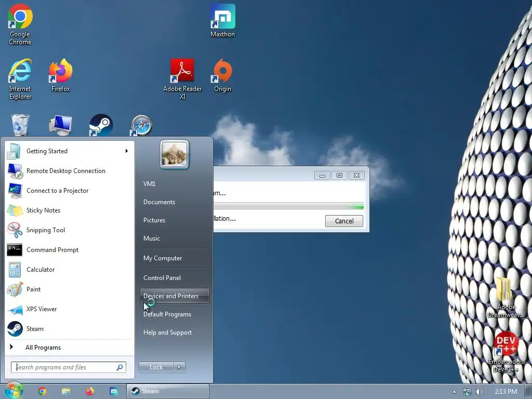Maximize the installer dialog window

pyautogui.click(x=339, y=176)
